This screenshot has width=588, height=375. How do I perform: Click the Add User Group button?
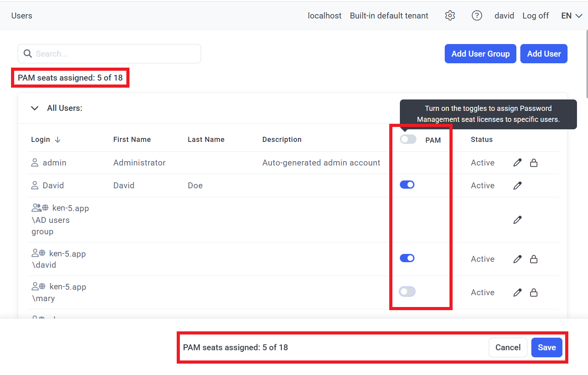[480, 54]
